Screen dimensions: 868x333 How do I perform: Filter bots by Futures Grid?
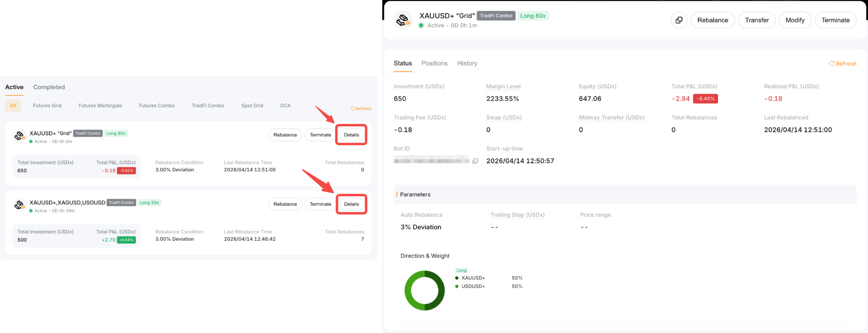pos(47,105)
